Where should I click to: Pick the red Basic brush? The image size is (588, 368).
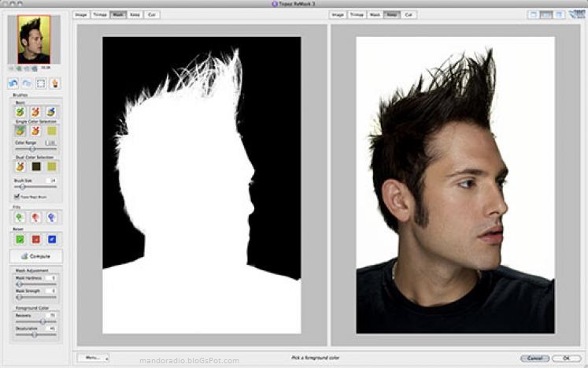click(35, 112)
